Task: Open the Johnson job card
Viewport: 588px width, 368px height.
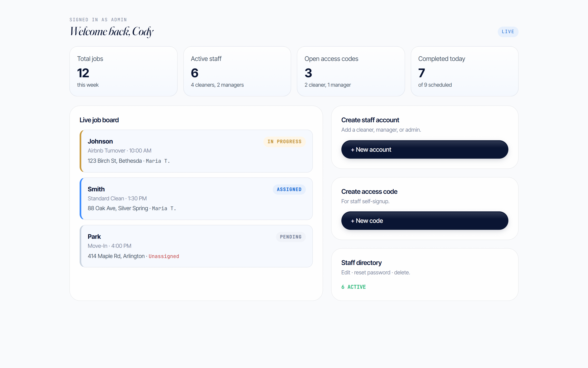Action: [196, 151]
